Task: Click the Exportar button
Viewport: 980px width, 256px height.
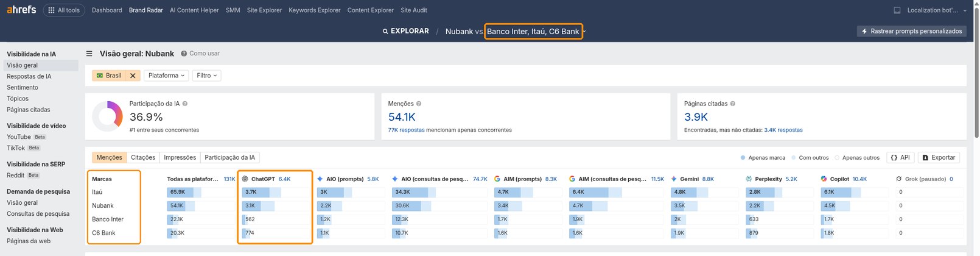Action: (939, 157)
